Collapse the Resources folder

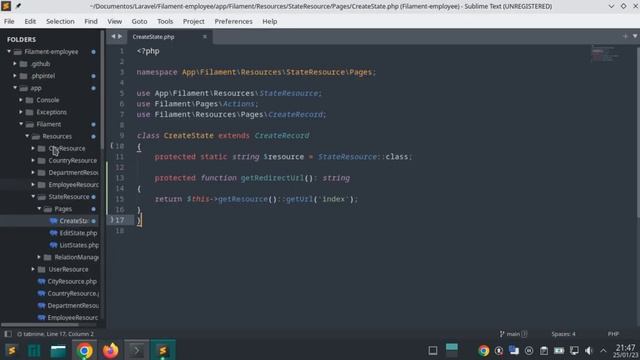click(x=27, y=136)
